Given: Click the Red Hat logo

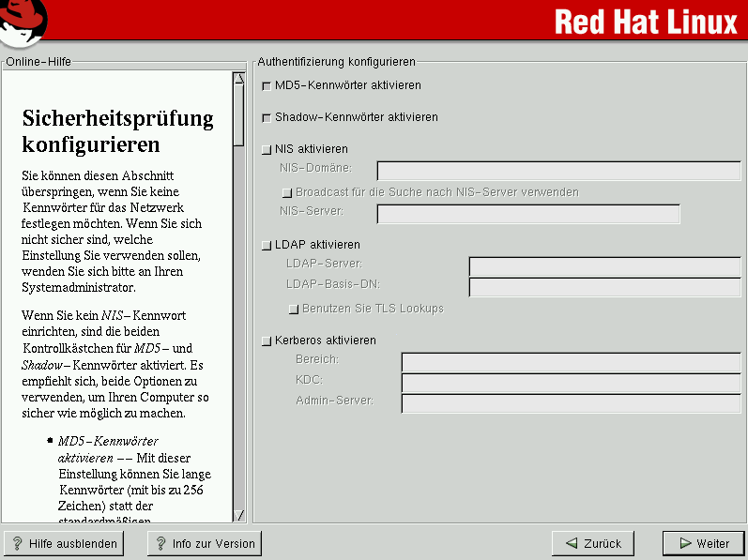Looking at the screenshot, I should point(23,23).
